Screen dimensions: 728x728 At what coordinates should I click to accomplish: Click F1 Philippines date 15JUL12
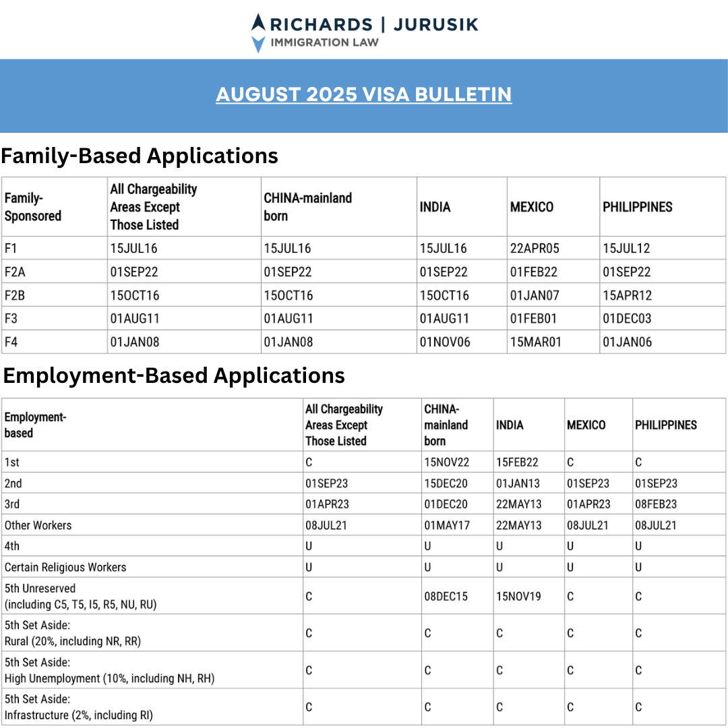point(626,248)
